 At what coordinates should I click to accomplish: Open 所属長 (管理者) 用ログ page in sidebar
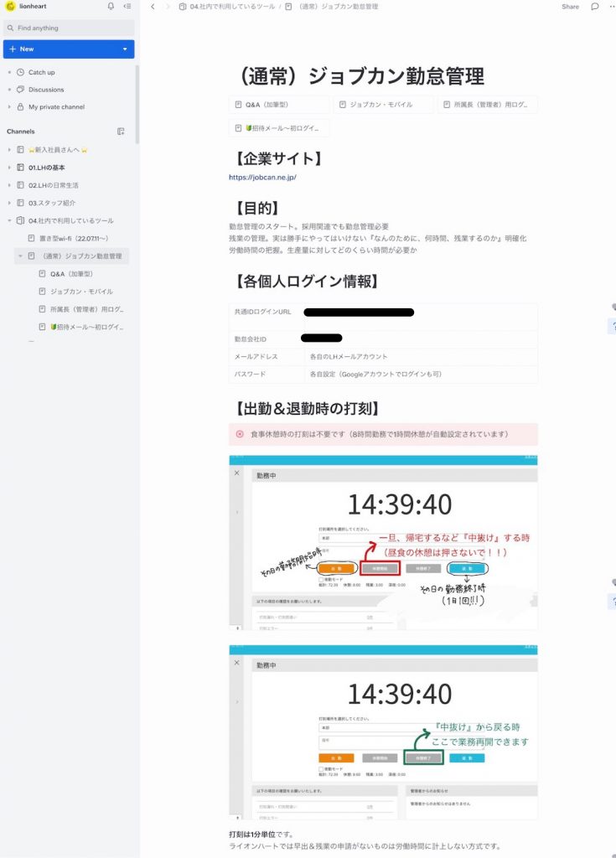point(86,310)
